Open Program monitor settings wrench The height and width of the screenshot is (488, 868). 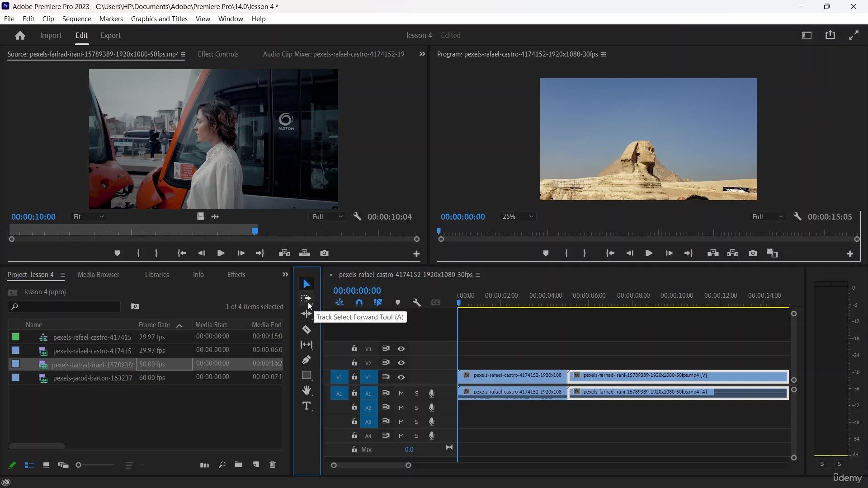coord(797,217)
